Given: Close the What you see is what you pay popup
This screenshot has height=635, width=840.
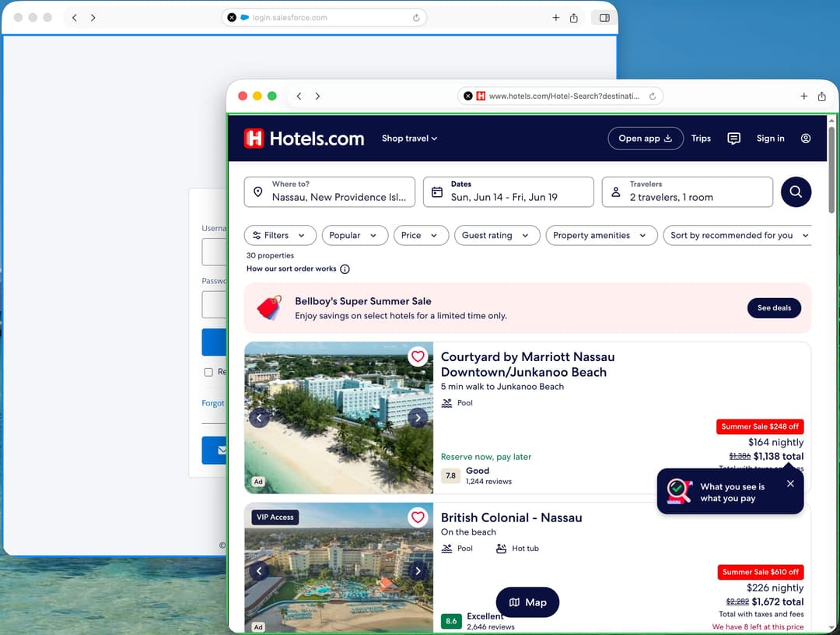Looking at the screenshot, I should coord(790,483).
